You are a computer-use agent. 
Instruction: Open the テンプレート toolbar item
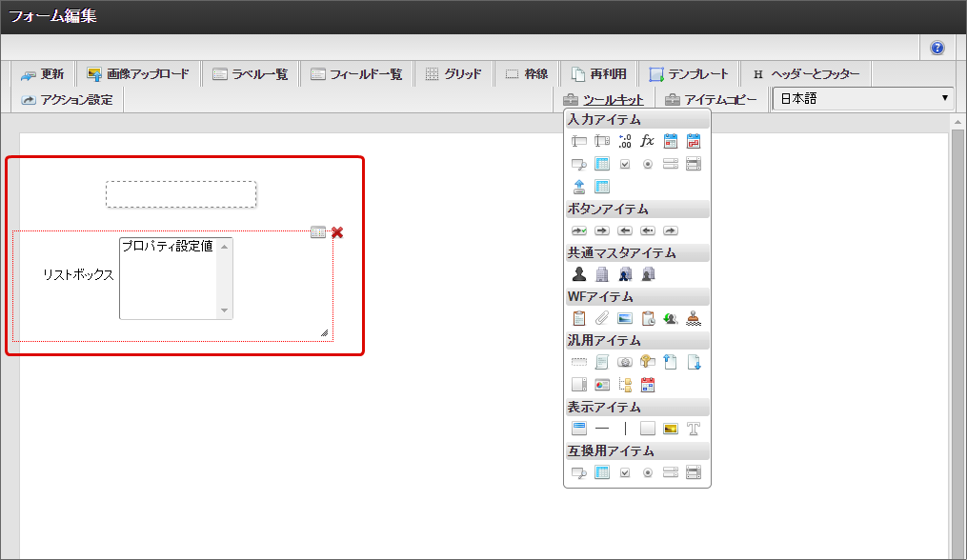coord(689,74)
